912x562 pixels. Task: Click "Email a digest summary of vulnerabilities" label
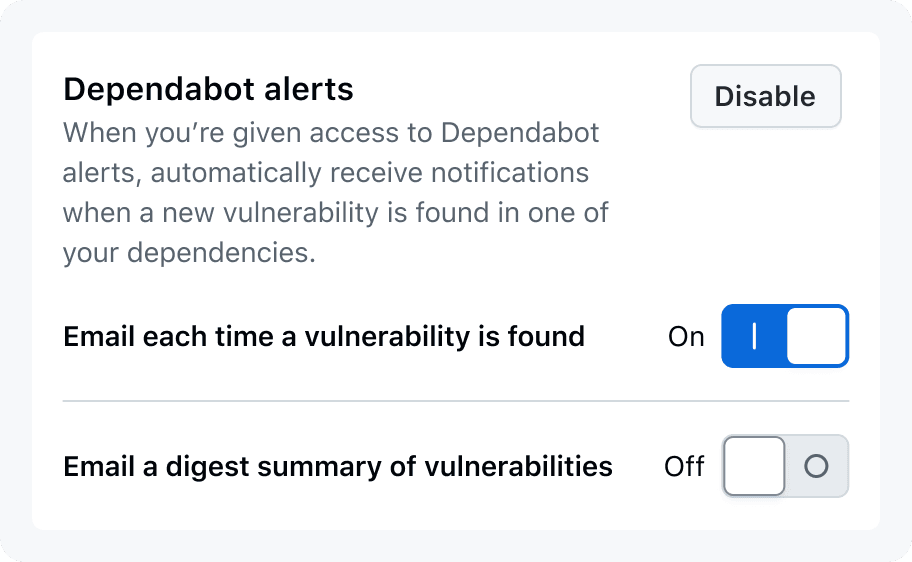click(337, 467)
